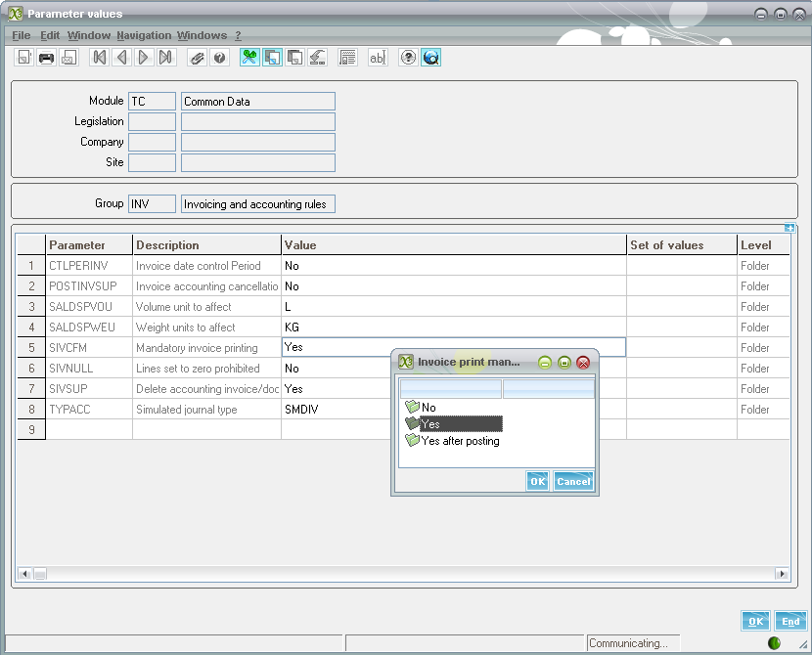Click the Level column header

tap(764, 244)
